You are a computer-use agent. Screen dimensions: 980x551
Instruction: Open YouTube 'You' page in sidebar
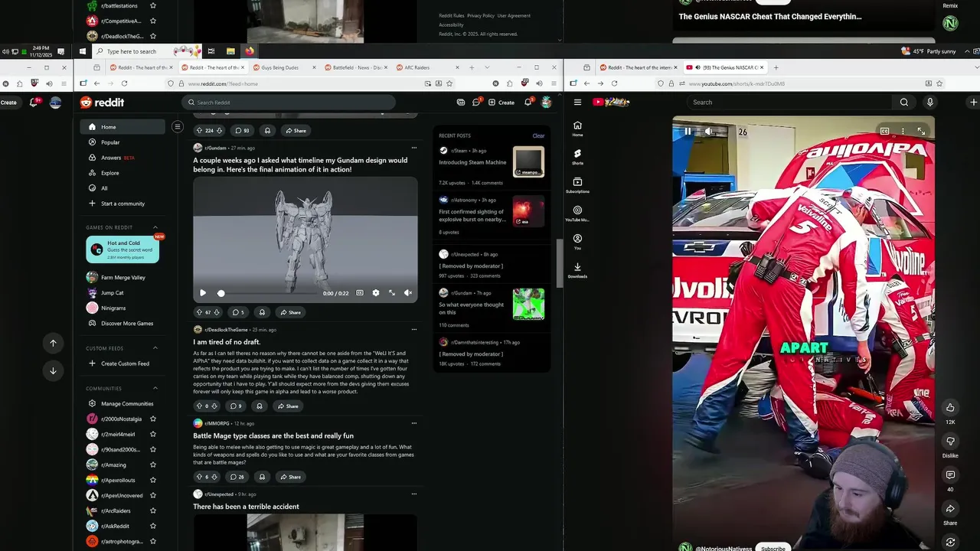pos(577,242)
